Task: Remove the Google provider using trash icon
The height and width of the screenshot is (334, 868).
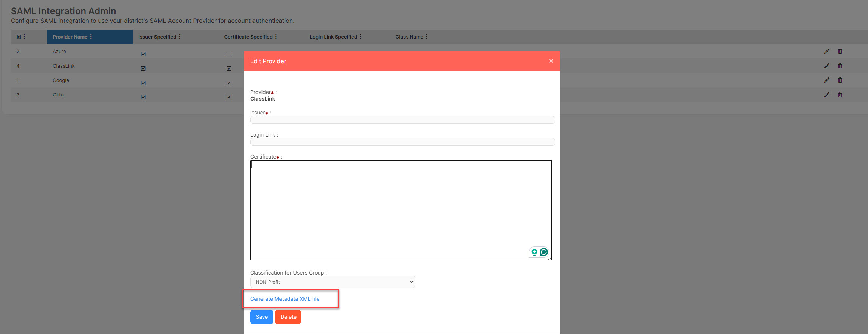Action: [x=840, y=80]
